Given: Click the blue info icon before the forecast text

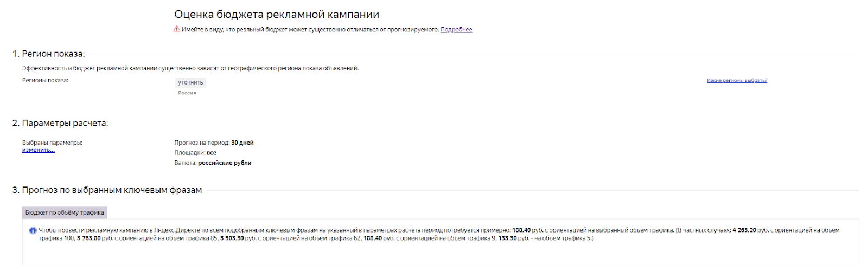Looking at the screenshot, I should pyautogui.click(x=33, y=230).
